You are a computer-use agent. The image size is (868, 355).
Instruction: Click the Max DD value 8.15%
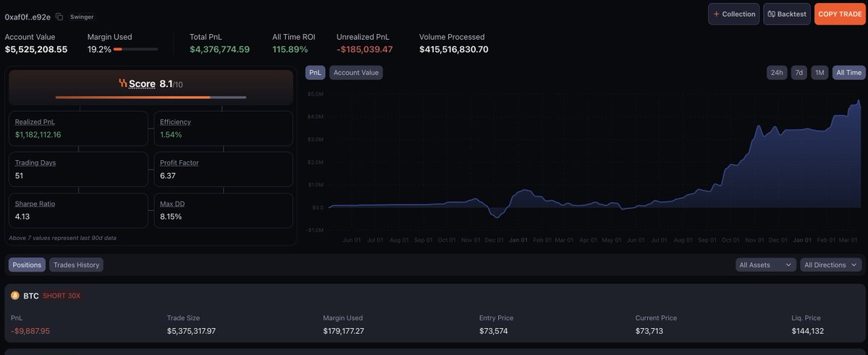(171, 217)
